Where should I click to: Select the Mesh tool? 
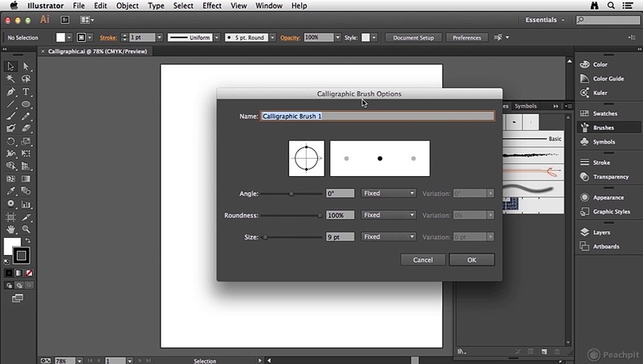pos(11,178)
